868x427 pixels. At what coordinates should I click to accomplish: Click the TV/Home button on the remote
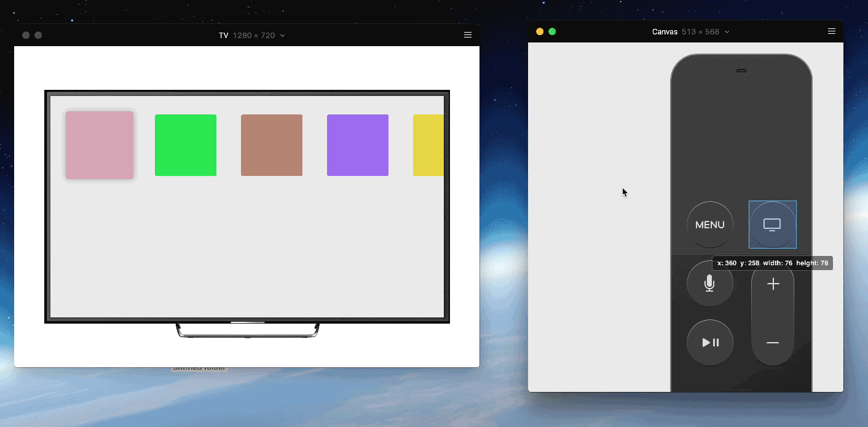click(773, 225)
